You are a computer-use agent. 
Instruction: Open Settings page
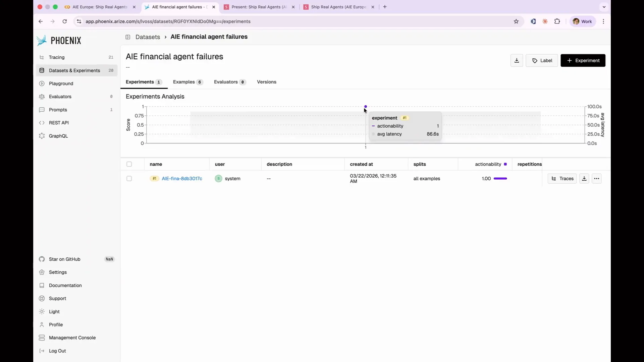pos(76,272)
